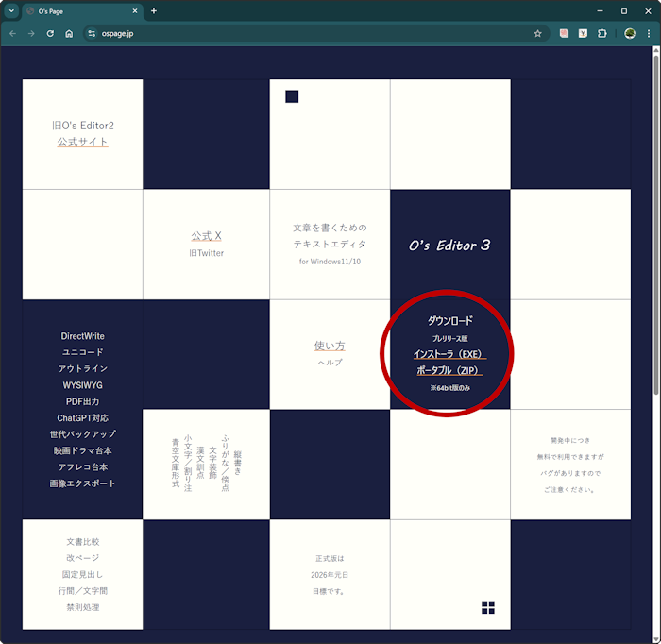Image resolution: width=661 pixels, height=644 pixels.
Task: Open the Extensions puzzle icon
Action: coord(602,33)
